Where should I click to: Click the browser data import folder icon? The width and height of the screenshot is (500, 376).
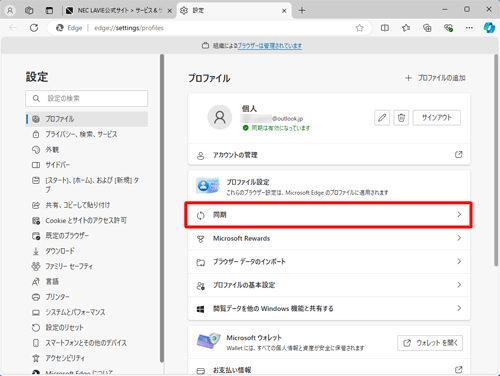pyautogui.click(x=200, y=262)
